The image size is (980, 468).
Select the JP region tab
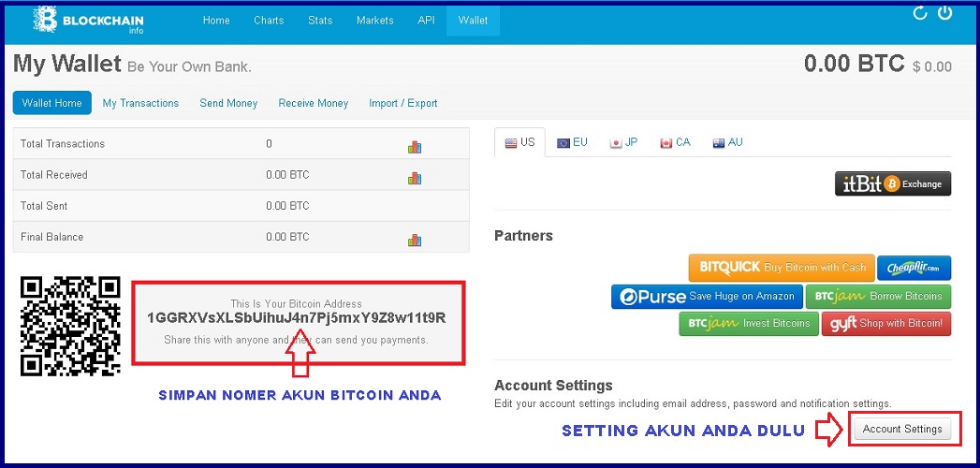(x=623, y=142)
